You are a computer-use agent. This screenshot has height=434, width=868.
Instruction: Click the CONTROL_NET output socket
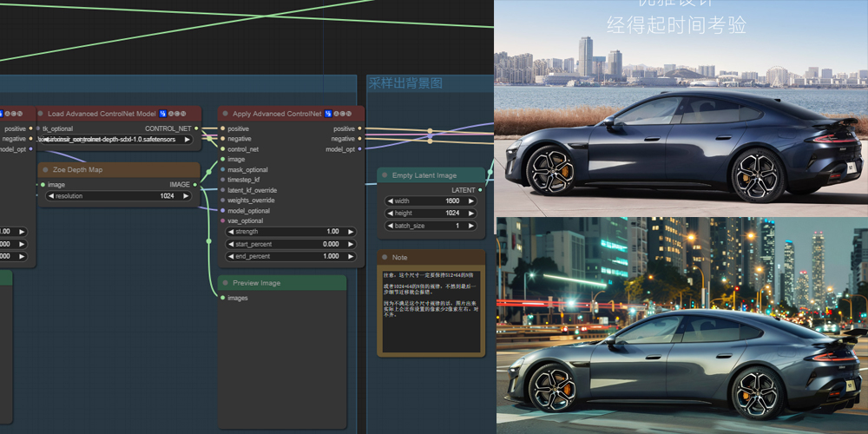tap(196, 128)
